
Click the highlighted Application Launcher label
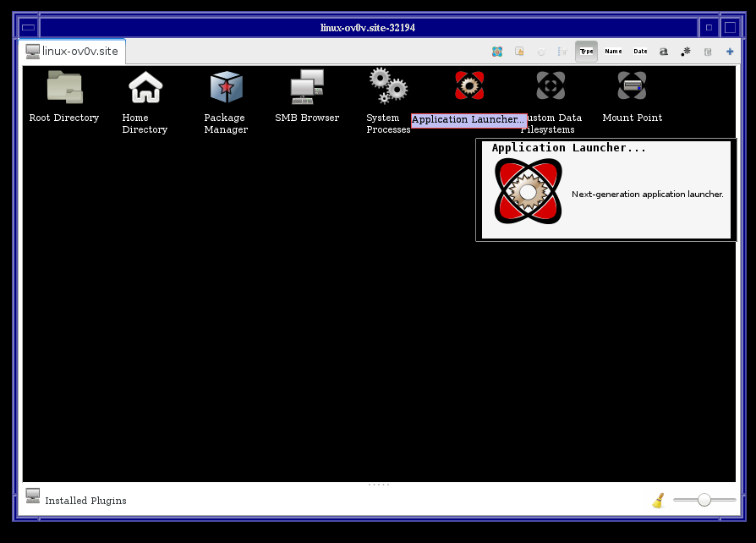[x=468, y=119]
